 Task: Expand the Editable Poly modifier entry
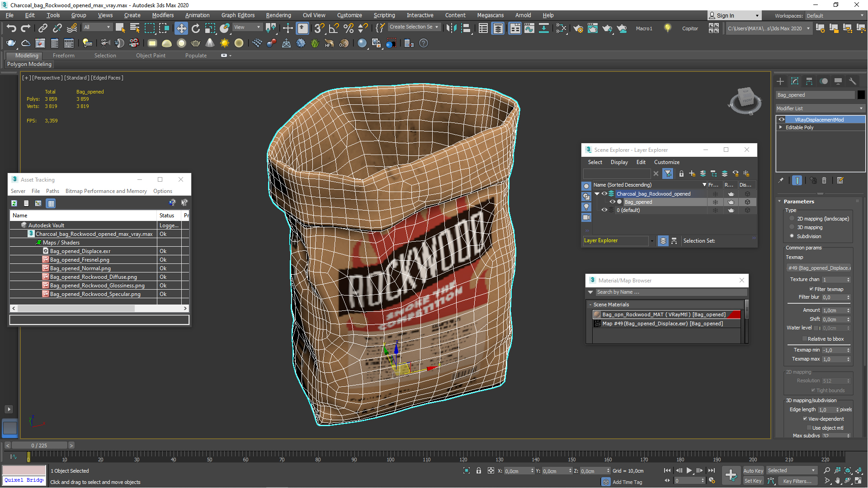pos(781,127)
